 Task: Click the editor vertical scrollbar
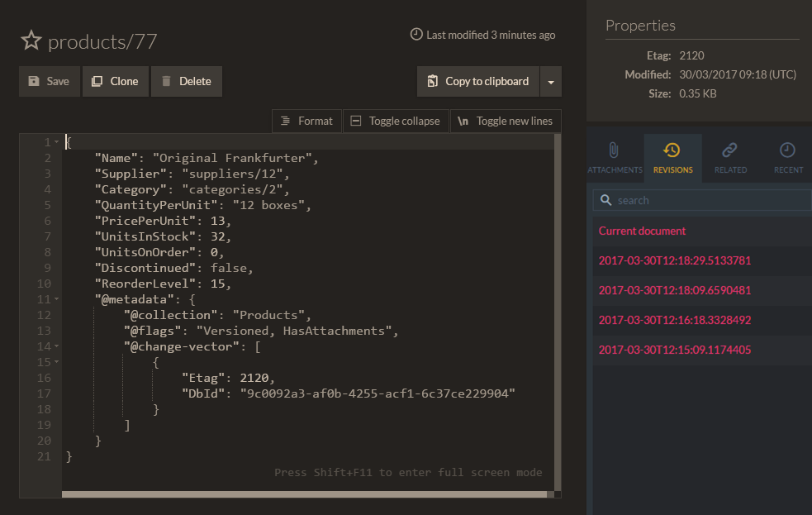[x=558, y=312]
